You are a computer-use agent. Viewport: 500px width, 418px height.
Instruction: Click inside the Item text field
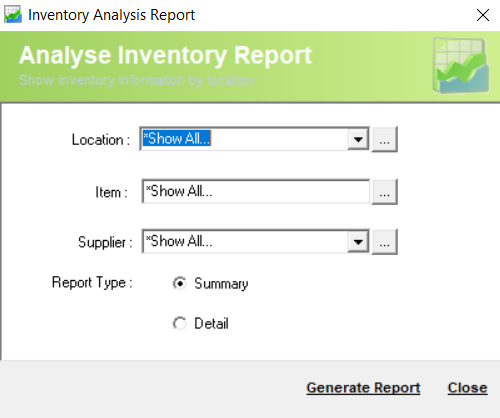tap(256, 191)
